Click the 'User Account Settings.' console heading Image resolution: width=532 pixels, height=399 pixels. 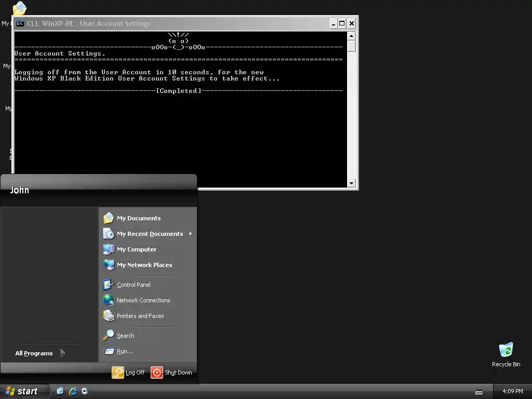(60, 54)
